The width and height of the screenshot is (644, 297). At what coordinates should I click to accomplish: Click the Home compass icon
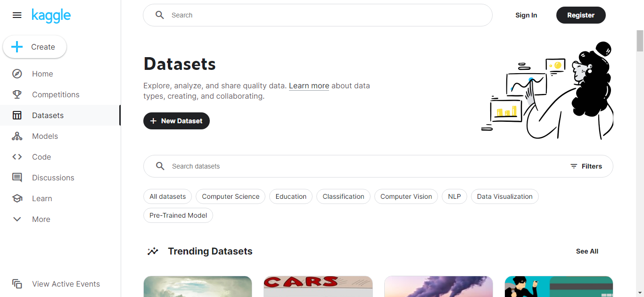click(x=17, y=74)
